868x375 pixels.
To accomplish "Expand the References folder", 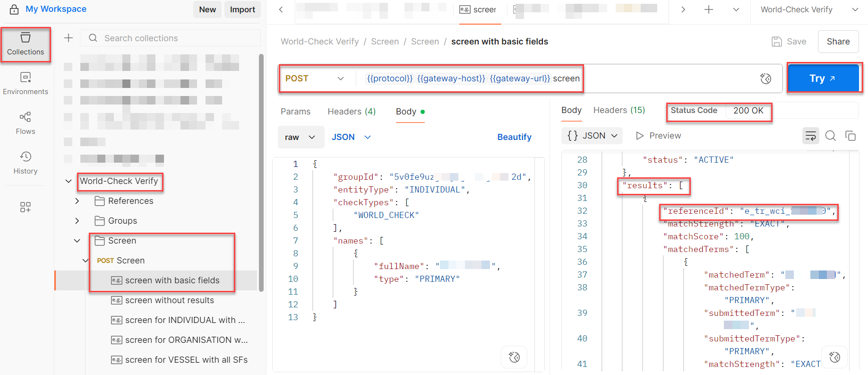I will 77,201.
